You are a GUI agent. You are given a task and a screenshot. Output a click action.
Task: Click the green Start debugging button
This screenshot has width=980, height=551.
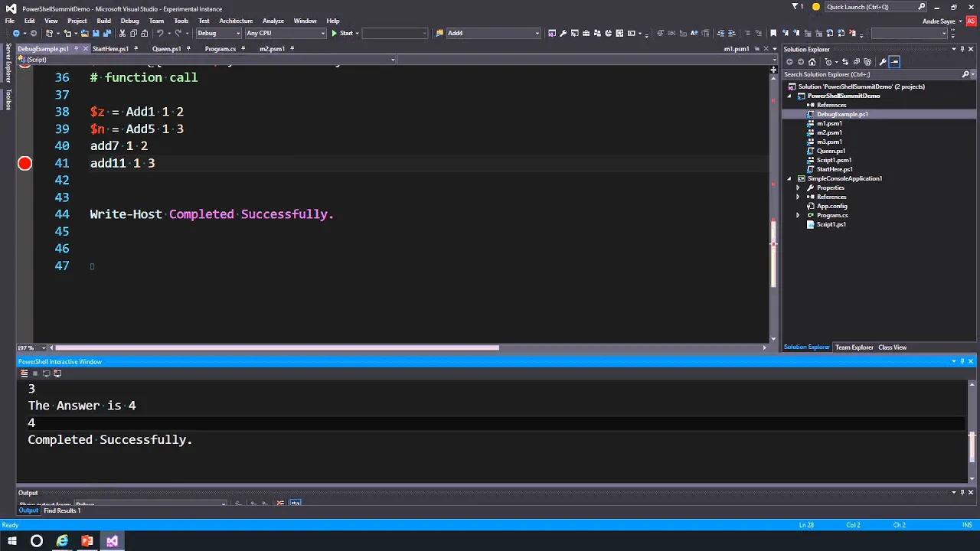click(341, 33)
